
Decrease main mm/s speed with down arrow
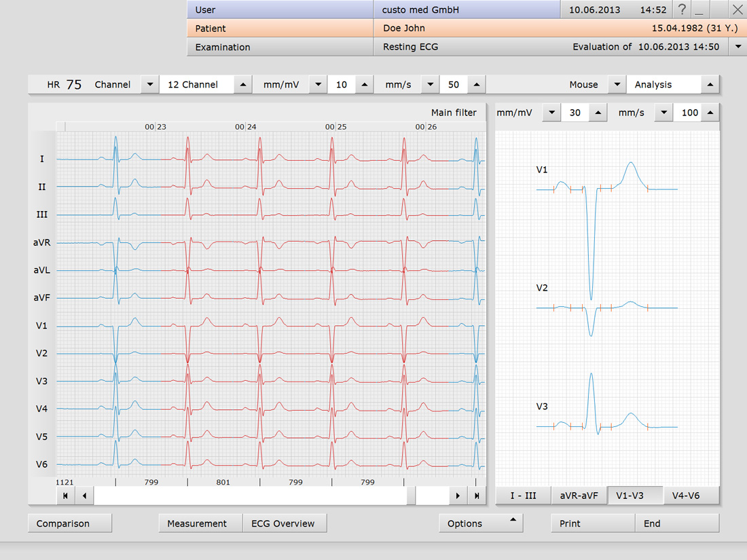point(430,85)
